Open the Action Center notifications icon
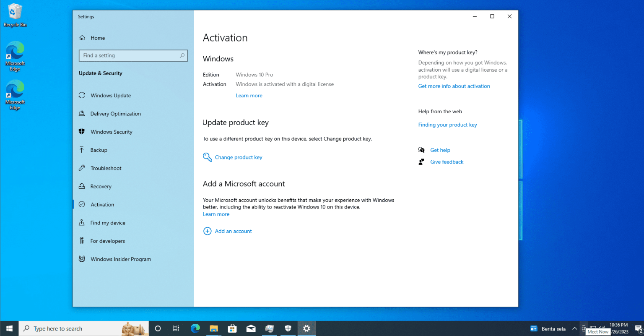This screenshot has height=336, width=644. [639, 328]
